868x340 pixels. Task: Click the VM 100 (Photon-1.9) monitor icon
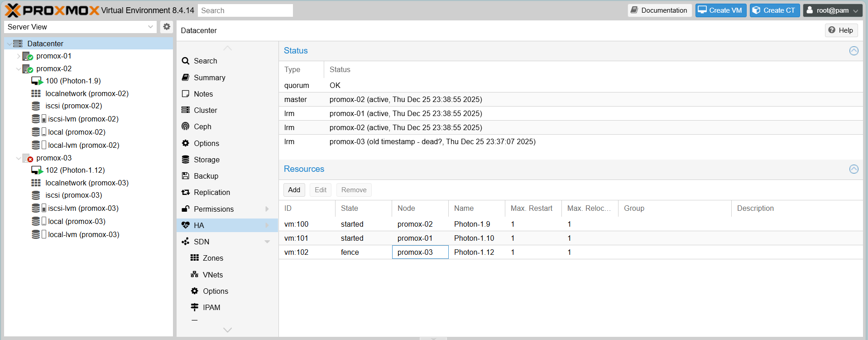click(37, 81)
